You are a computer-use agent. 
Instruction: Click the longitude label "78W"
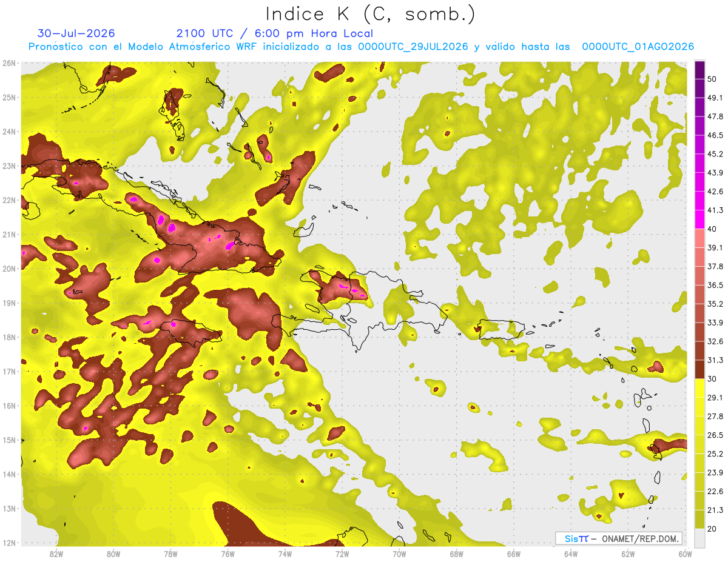(170, 554)
